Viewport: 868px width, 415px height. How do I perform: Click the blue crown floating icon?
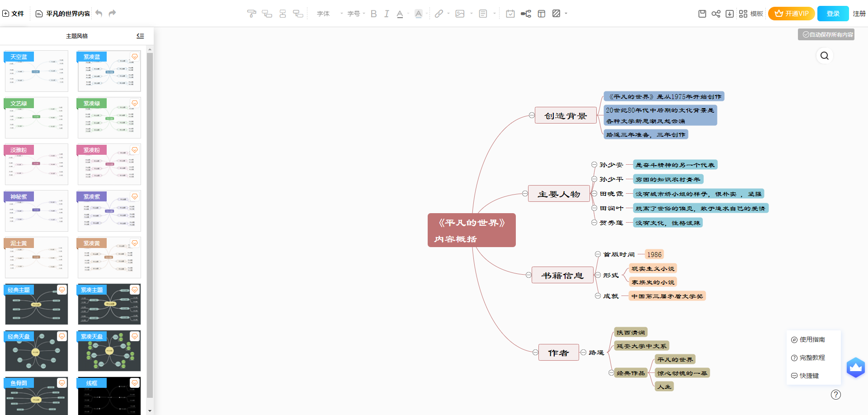coord(856,367)
